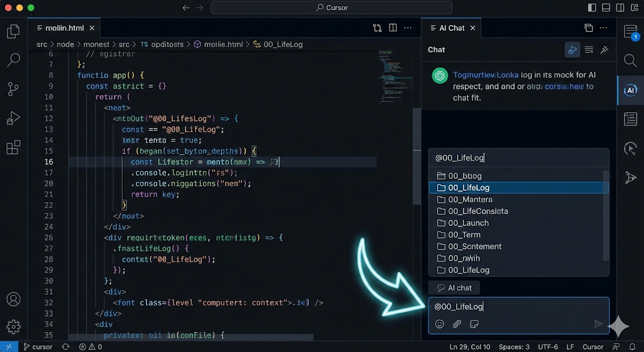Open Search in the left activity bar
The width and height of the screenshot is (644, 352).
click(x=13, y=60)
